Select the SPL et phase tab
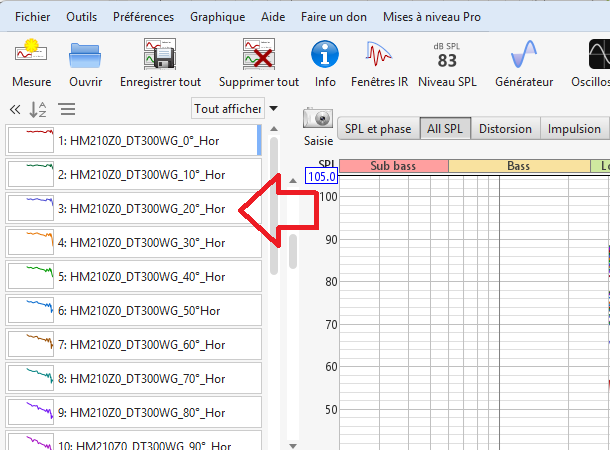610x450 pixels. [x=377, y=129]
